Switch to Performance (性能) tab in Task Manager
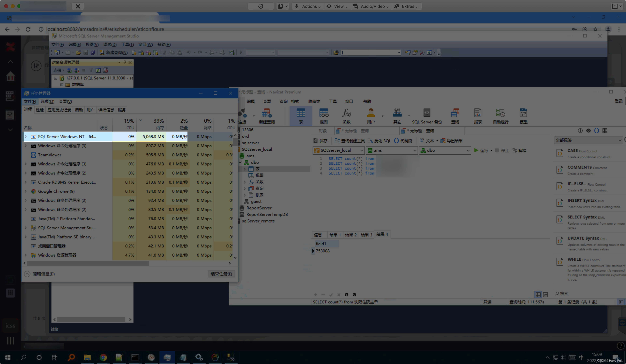The height and width of the screenshot is (364, 626). (39, 110)
